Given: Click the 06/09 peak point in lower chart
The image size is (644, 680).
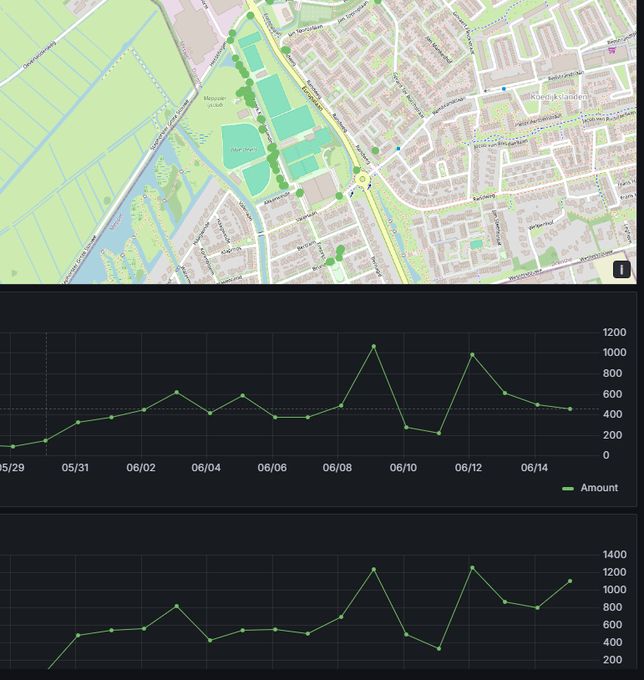Looking at the screenshot, I should pyautogui.click(x=374, y=569).
